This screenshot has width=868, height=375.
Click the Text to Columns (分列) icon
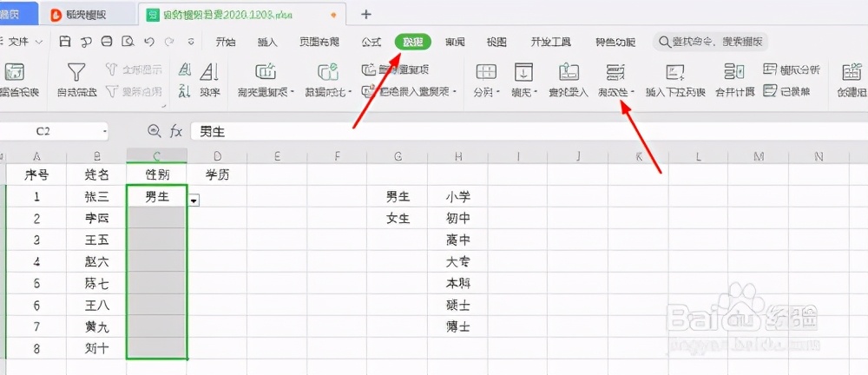(486, 72)
